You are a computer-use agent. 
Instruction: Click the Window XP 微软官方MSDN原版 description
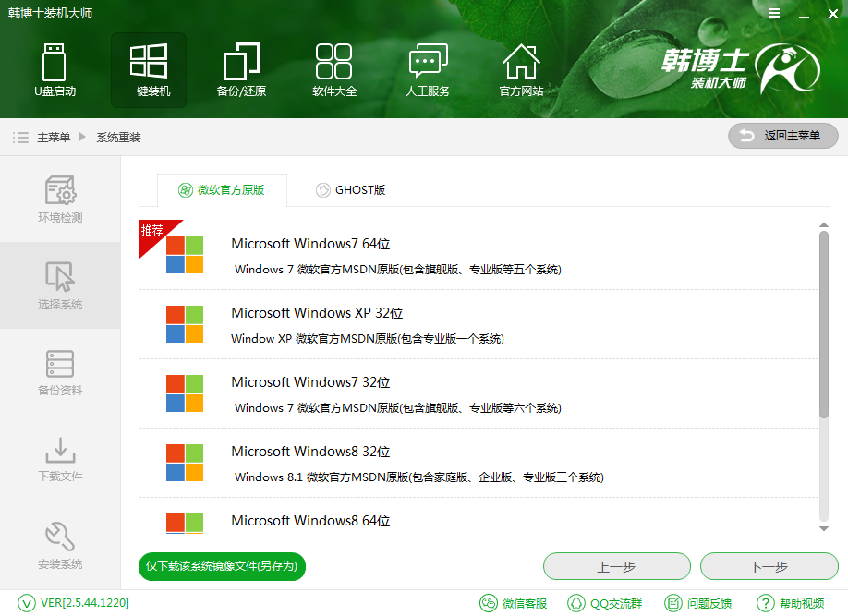[x=368, y=339]
